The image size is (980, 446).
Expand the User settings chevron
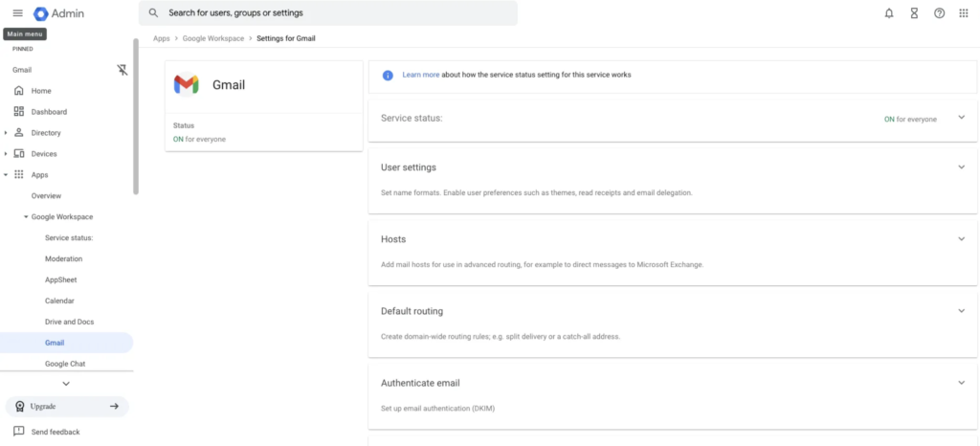coord(961,167)
